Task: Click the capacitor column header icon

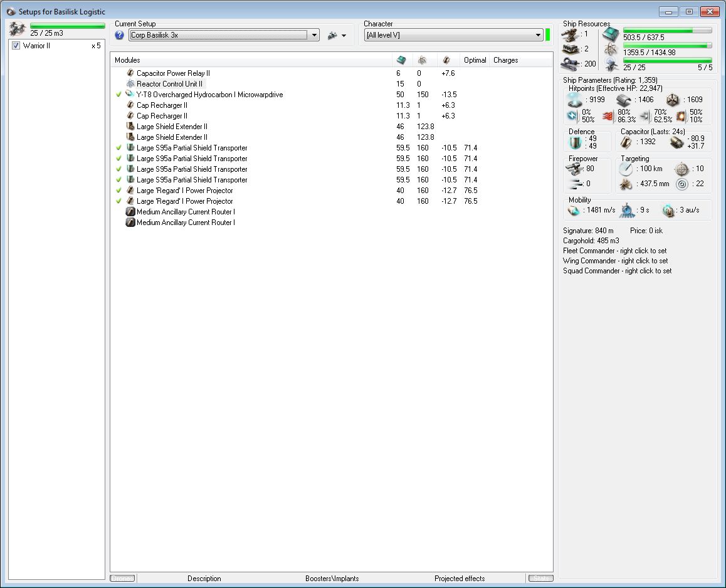Action: point(446,60)
